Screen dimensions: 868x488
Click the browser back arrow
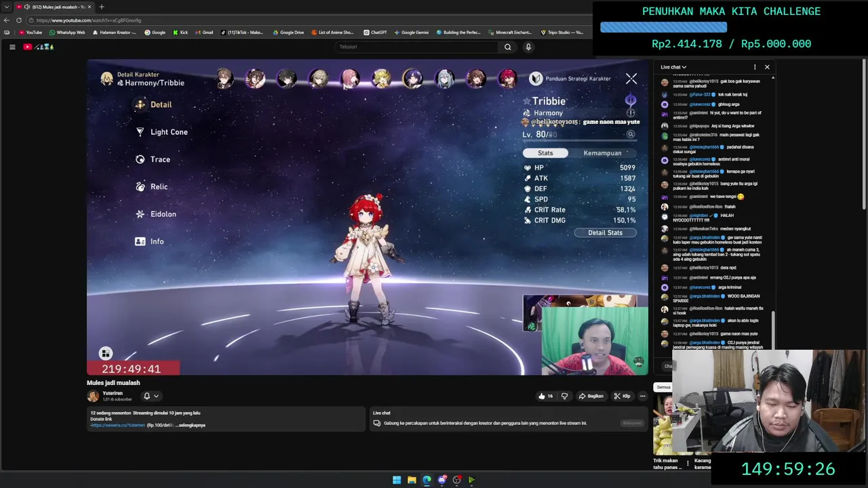click(7, 20)
